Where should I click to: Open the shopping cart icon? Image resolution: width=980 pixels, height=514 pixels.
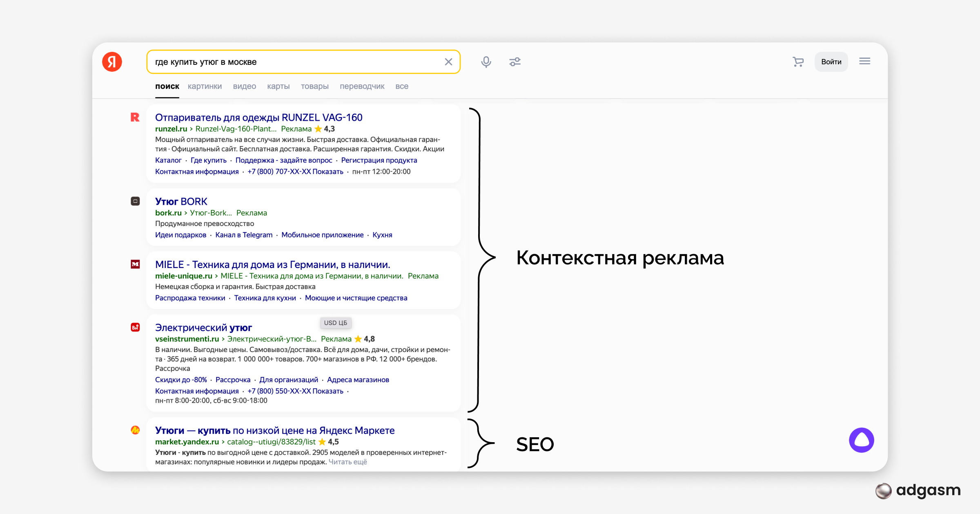pos(798,62)
